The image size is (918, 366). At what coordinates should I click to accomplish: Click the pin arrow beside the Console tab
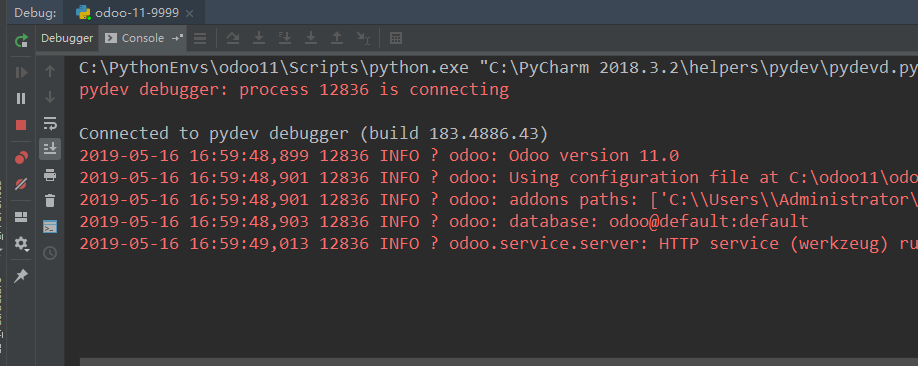tap(177, 38)
